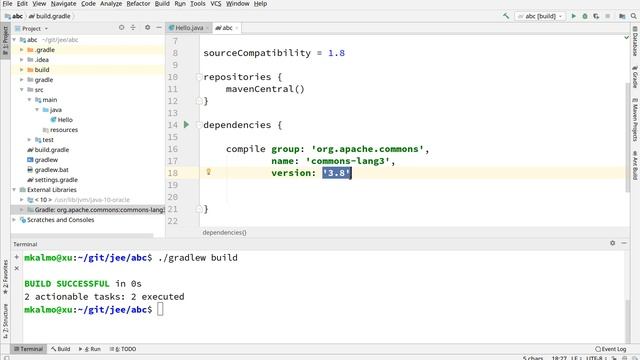Open the Refactor menu
This screenshot has height=360, width=640.
[x=138, y=4]
